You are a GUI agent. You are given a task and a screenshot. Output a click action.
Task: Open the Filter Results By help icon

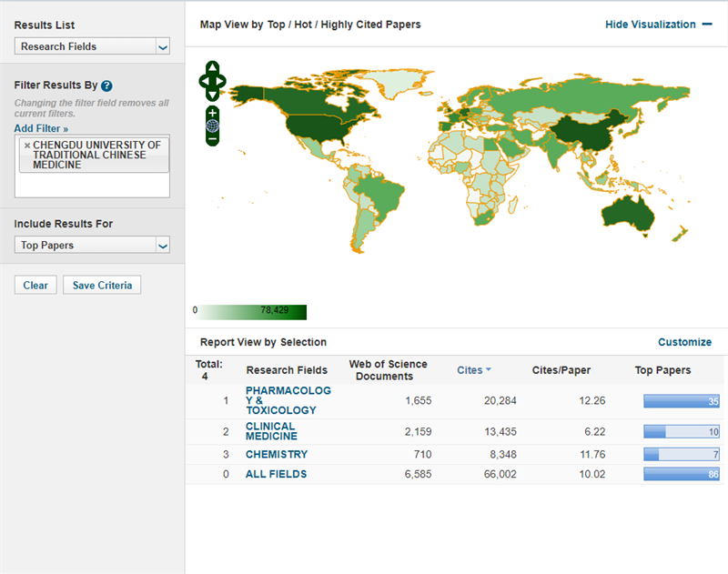[106, 86]
